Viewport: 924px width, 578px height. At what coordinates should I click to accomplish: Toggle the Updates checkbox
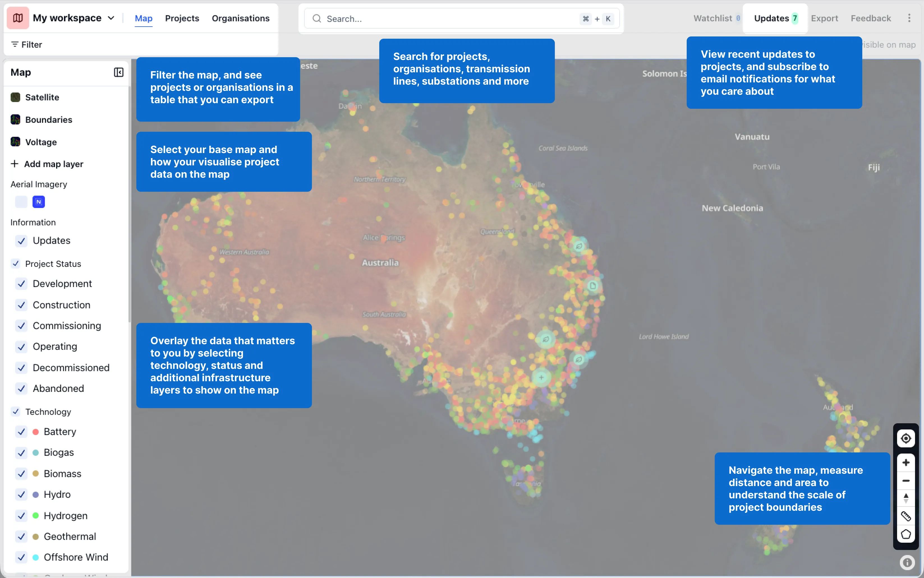[x=21, y=241]
